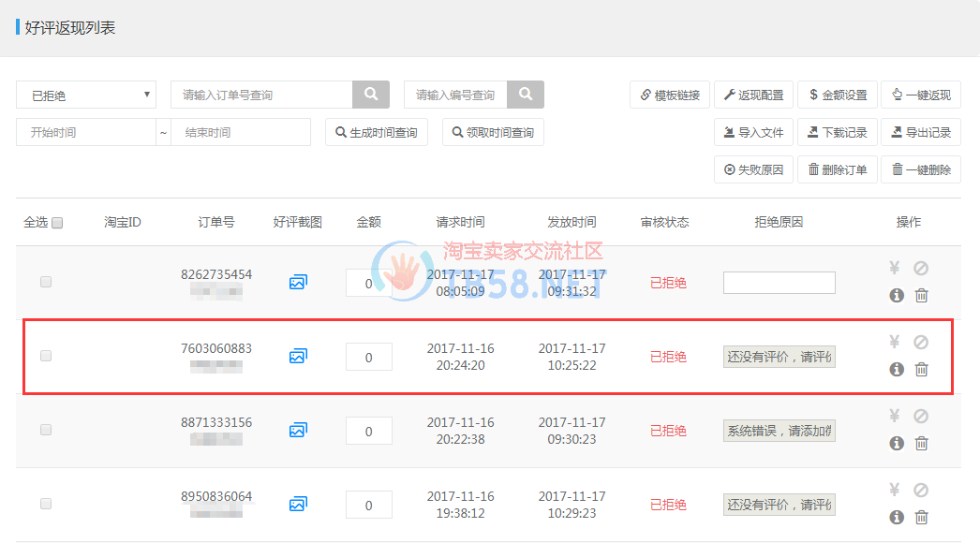Click the amount field for order 8871333156
Screen dimensions: 980x543
coord(369,431)
